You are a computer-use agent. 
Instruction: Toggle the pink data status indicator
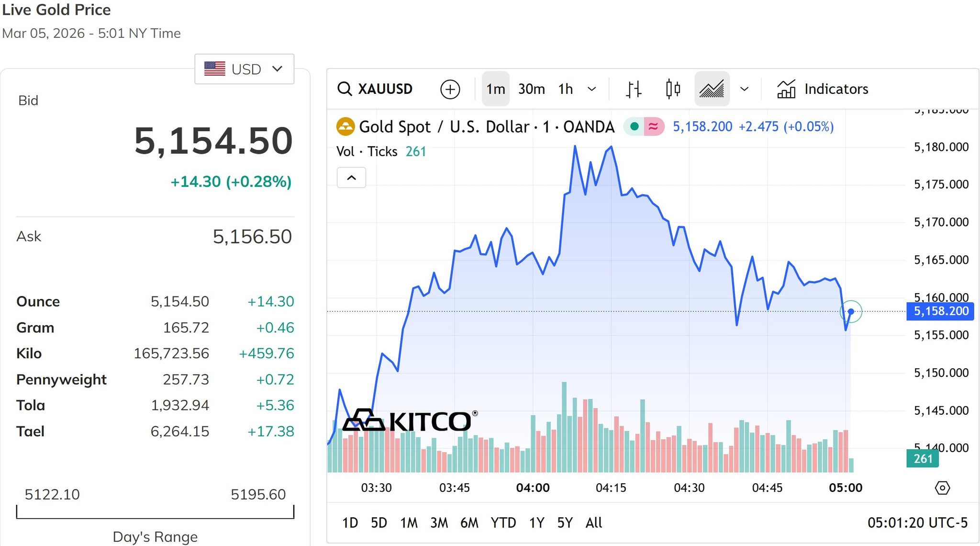pos(653,126)
